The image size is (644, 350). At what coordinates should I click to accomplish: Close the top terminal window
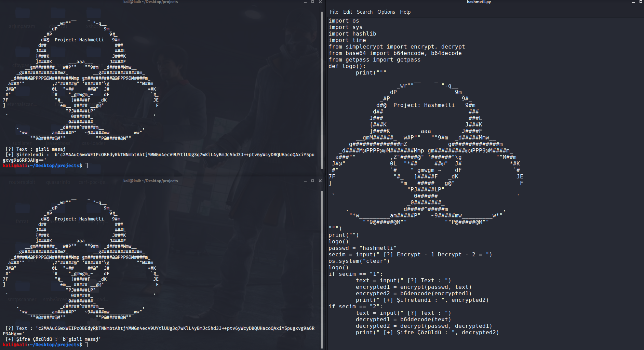320,2
